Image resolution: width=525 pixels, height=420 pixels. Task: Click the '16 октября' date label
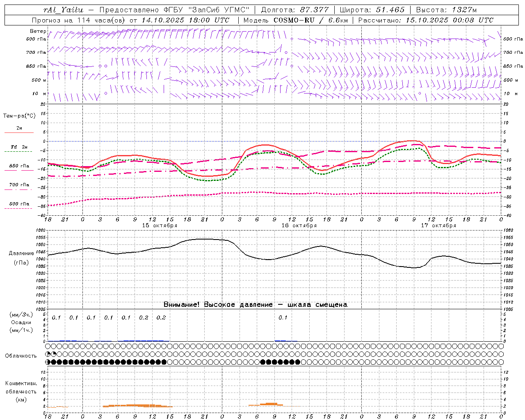click(299, 226)
